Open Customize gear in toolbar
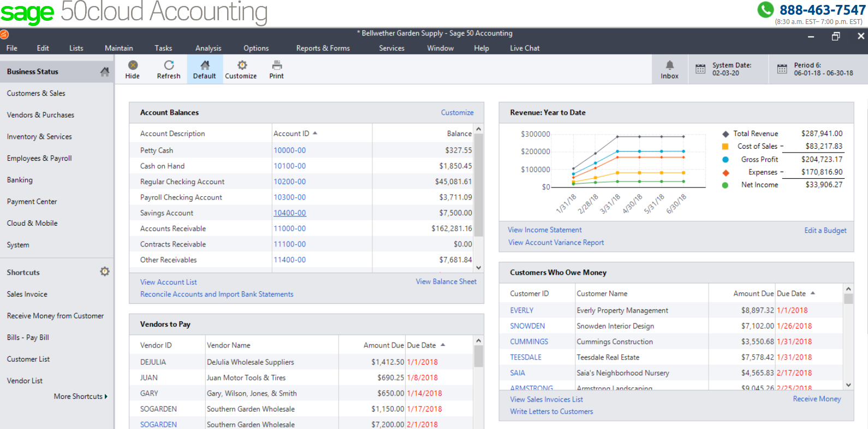Viewport: 868px width, 429px height. pos(241,66)
